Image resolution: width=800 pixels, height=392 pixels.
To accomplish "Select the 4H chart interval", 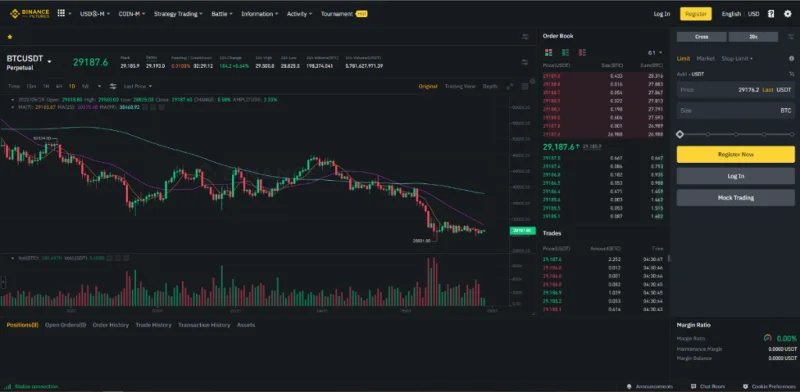I will point(59,86).
